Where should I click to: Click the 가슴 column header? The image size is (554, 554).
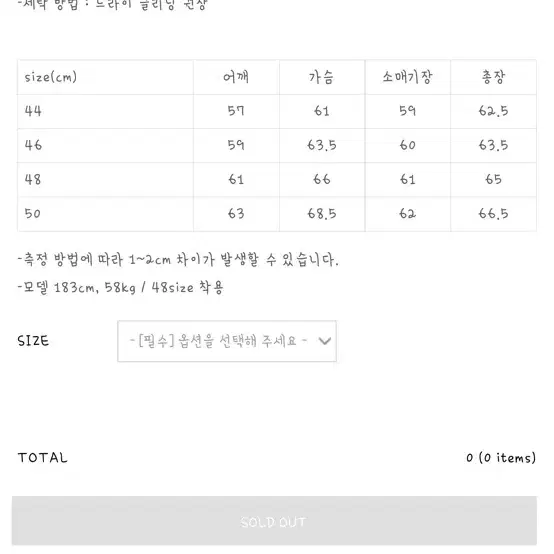pyautogui.click(x=321, y=77)
